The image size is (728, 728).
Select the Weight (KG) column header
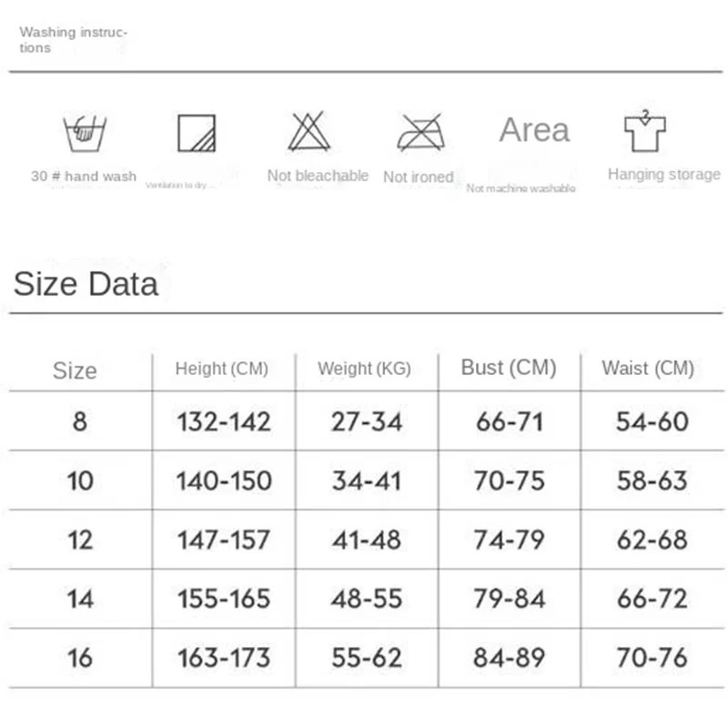364,369
